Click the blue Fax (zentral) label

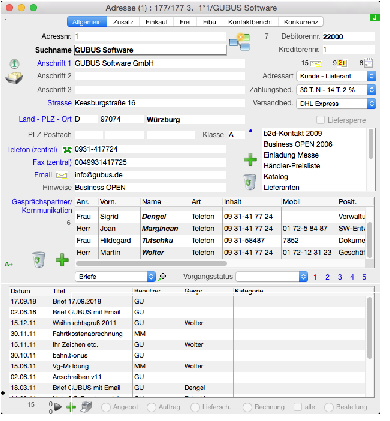pyautogui.click(x=52, y=162)
